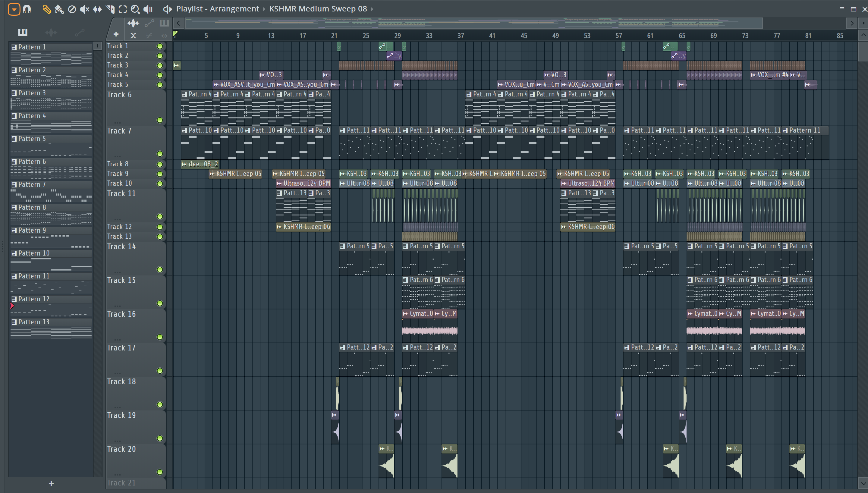Focus automation clips with the node icon
Screen dimensions: 868x493
pos(149,24)
